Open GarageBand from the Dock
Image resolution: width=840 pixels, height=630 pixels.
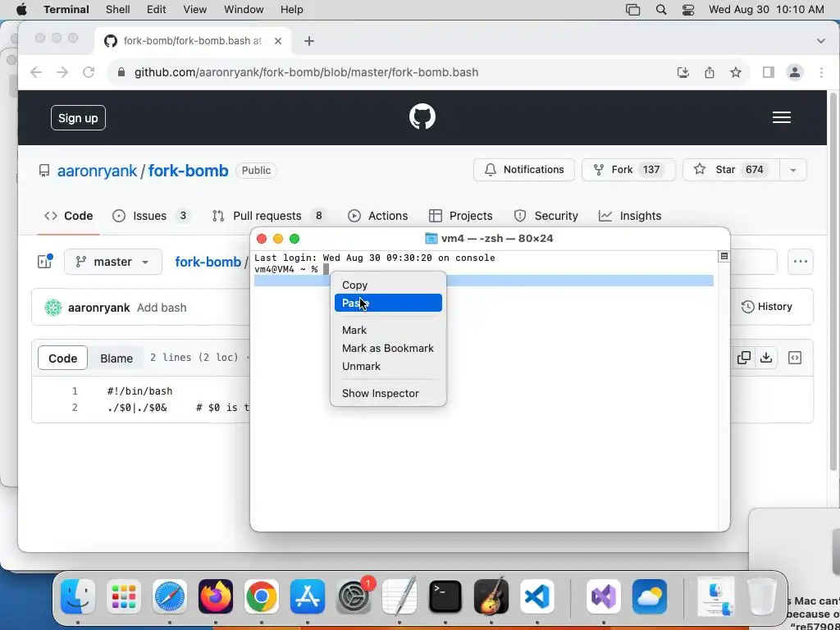click(491, 596)
